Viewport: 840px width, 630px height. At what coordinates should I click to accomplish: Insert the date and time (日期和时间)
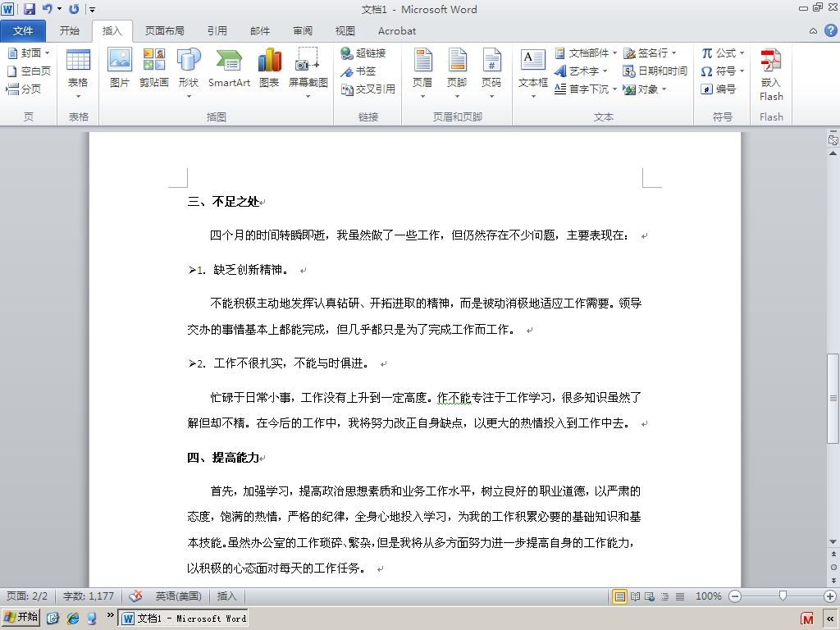655,71
